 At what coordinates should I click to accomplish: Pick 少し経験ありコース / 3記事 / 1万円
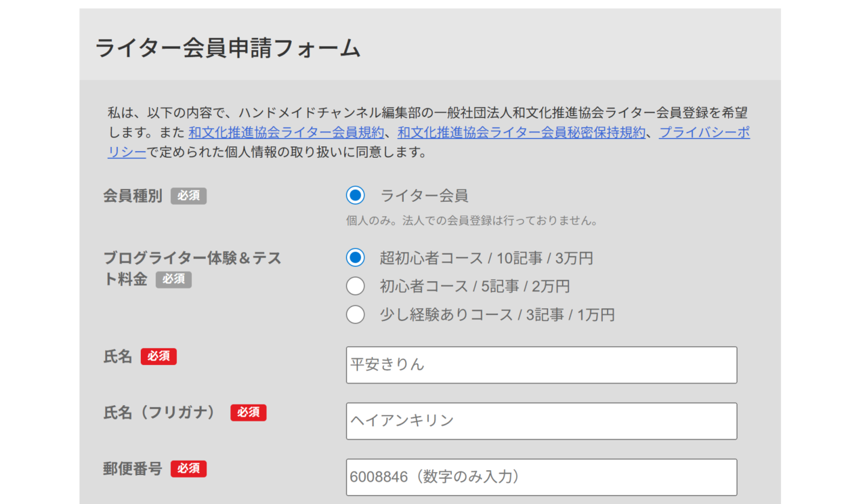click(356, 315)
